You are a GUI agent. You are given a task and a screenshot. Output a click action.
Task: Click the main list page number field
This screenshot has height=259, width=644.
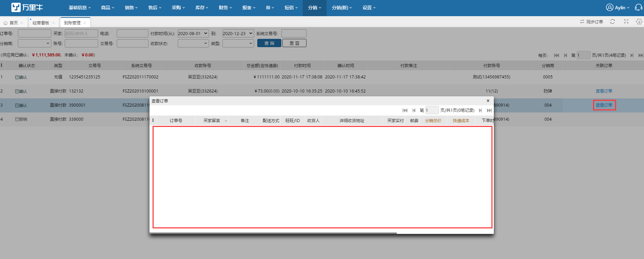point(583,55)
